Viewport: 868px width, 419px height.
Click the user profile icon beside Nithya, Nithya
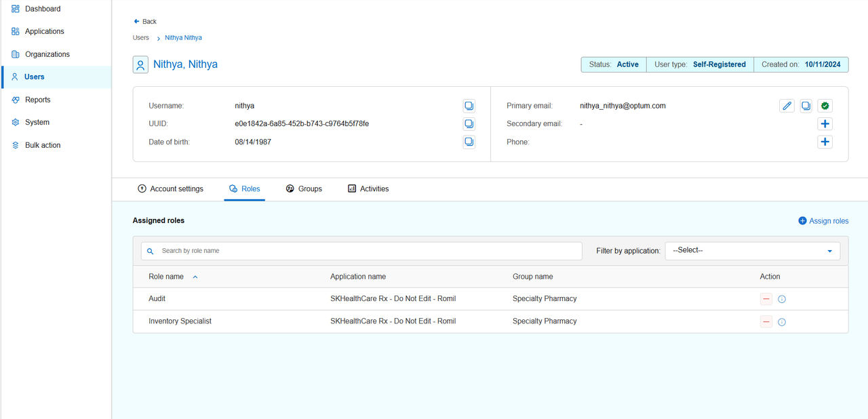point(140,65)
